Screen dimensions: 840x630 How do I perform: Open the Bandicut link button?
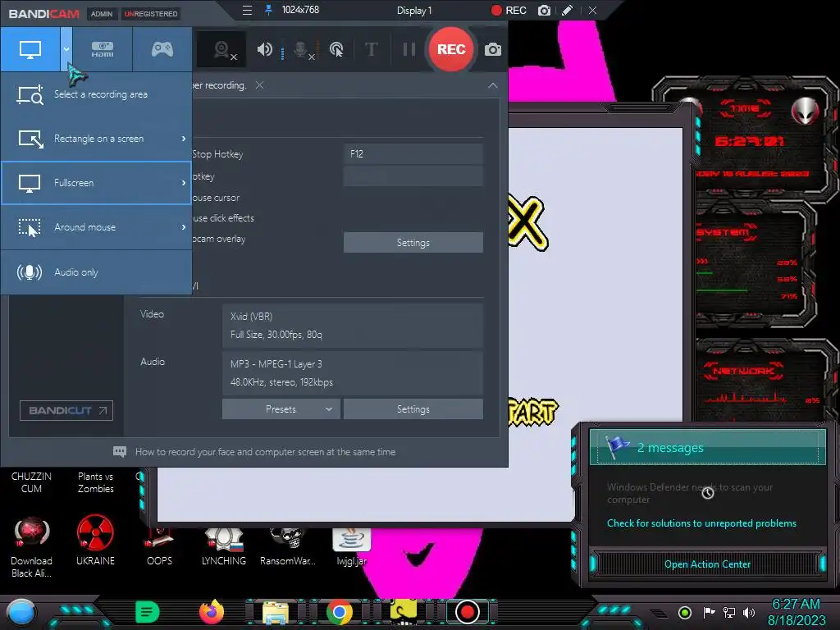[66, 411]
